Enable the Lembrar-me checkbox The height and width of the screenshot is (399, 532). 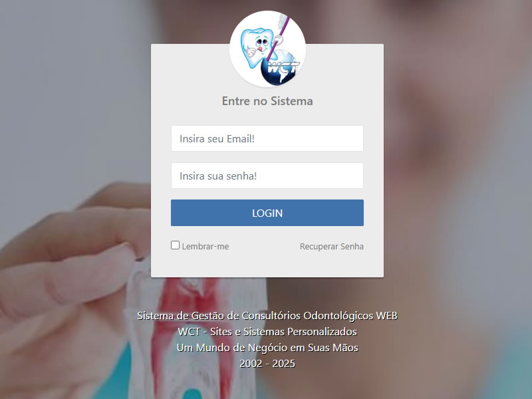coord(175,245)
